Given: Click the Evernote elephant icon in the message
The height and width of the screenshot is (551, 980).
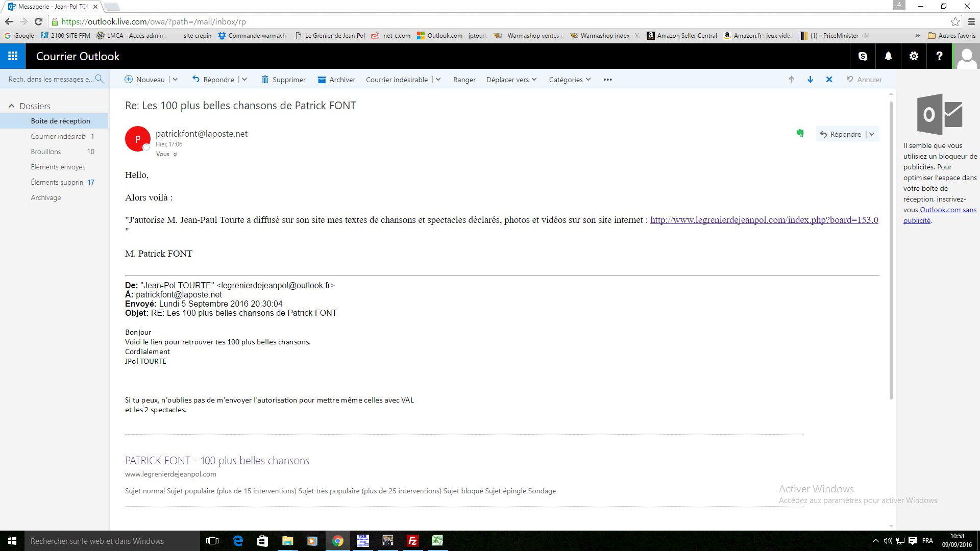Looking at the screenshot, I should coord(800,133).
